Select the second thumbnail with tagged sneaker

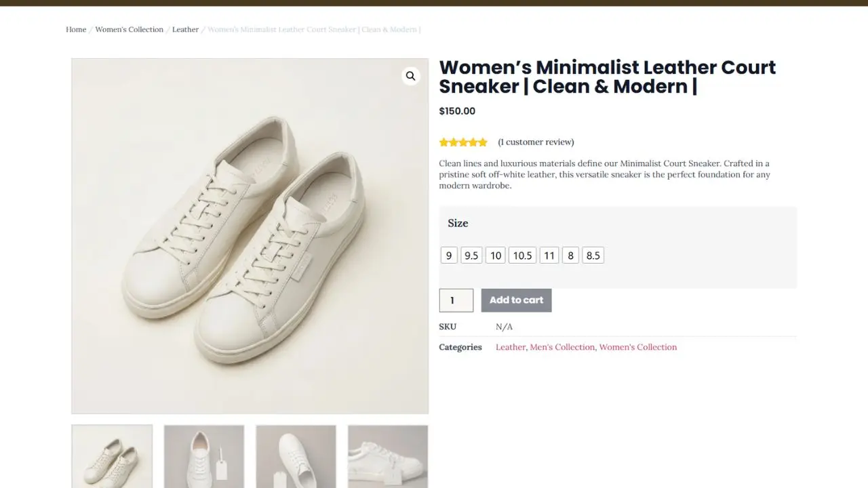204,455
